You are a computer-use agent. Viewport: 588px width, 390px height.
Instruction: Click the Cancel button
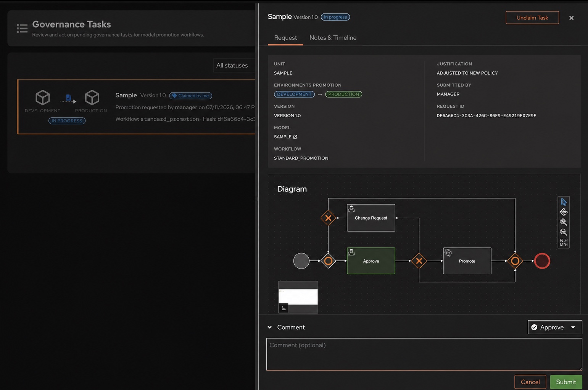[530, 382]
